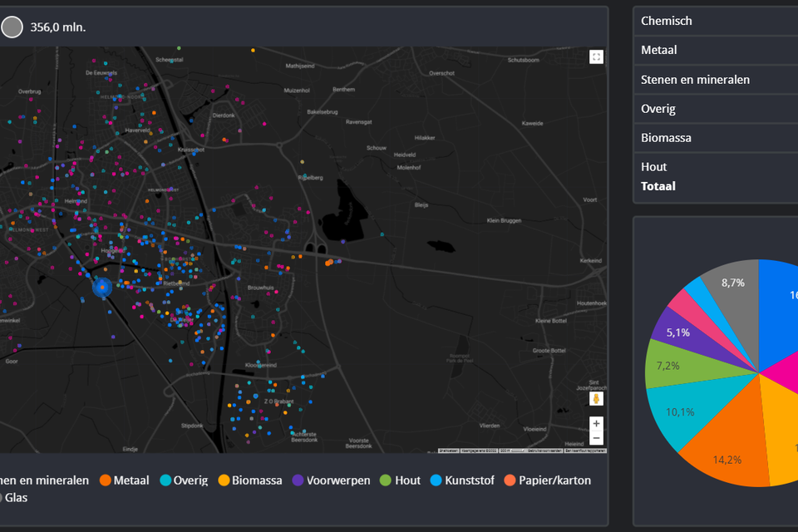Click the Groote Bottel label on the map
Viewport: 798px width, 532px height.
tap(549, 350)
